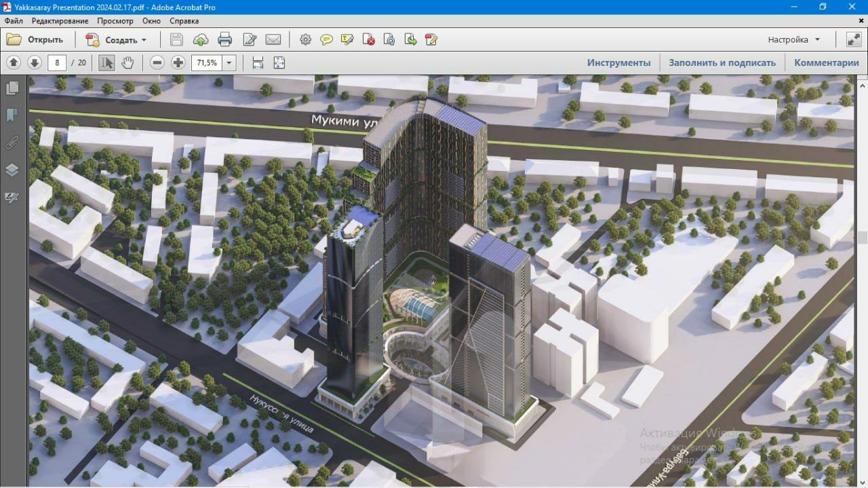This screenshot has height=488, width=868.
Task: Open the Attachments paperclip panel
Action: click(x=12, y=143)
